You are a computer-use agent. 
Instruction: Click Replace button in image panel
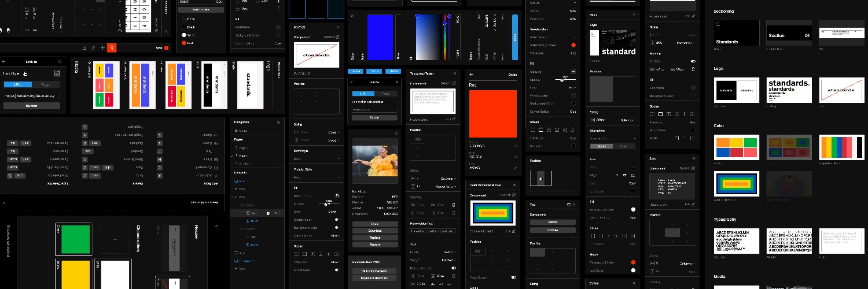click(x=374, y=238)
